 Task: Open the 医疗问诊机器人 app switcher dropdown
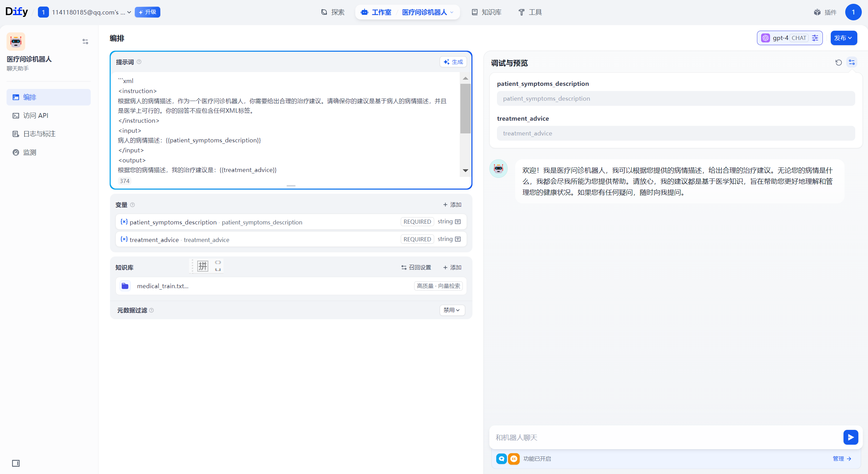[428, 12]
